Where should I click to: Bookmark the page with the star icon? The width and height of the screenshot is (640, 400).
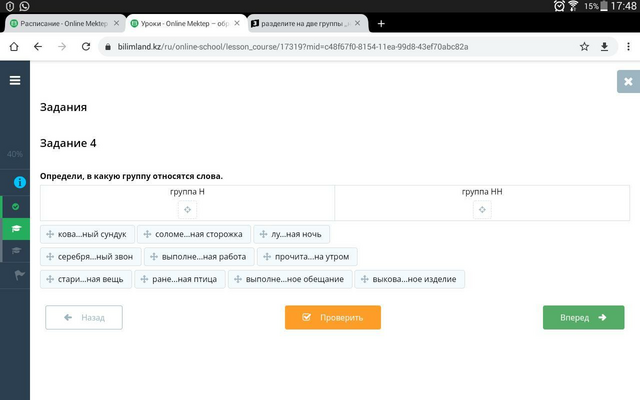pyautogui.click(x=584, y=47)
